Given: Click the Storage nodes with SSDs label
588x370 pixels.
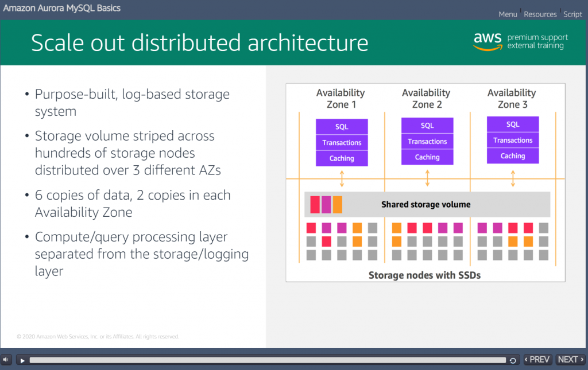Looking at the screenshot, I should click(x=424, y=275).
